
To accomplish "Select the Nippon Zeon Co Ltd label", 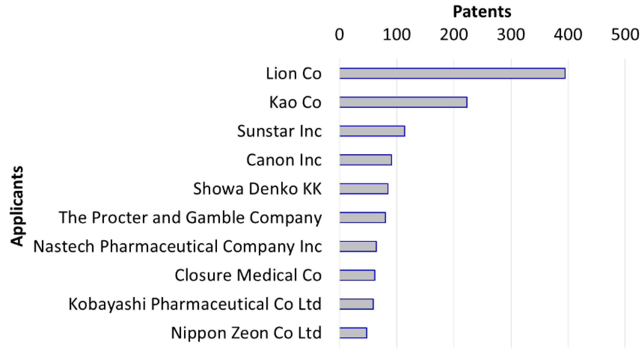I will click(246, 333).
